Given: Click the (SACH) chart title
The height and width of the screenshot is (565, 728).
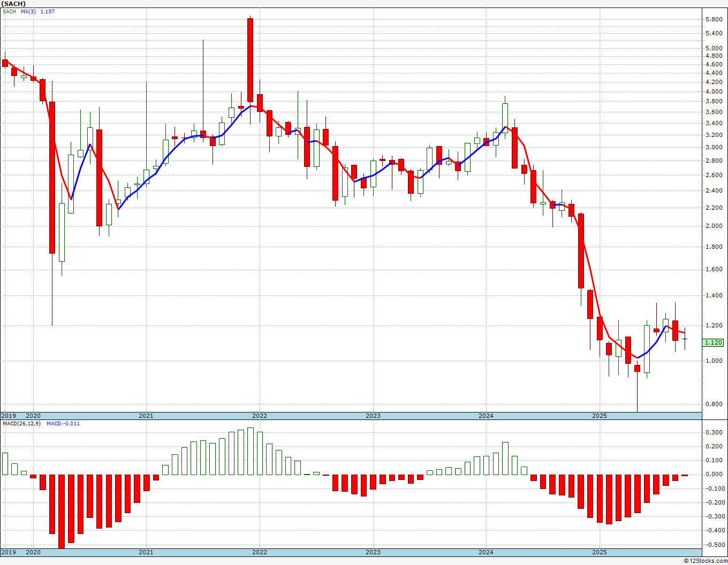Looking at the screenshot, I should (x=14, y=4).
